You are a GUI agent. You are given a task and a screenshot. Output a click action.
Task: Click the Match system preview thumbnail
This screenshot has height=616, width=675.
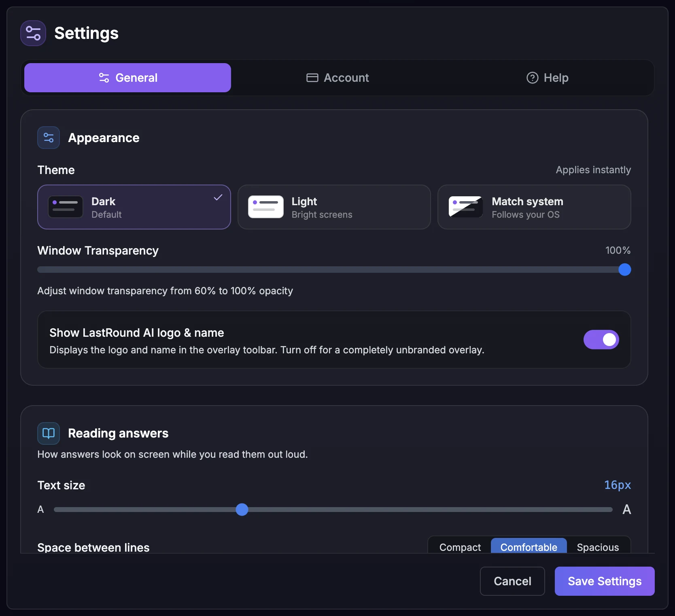[x=466, y=207]
